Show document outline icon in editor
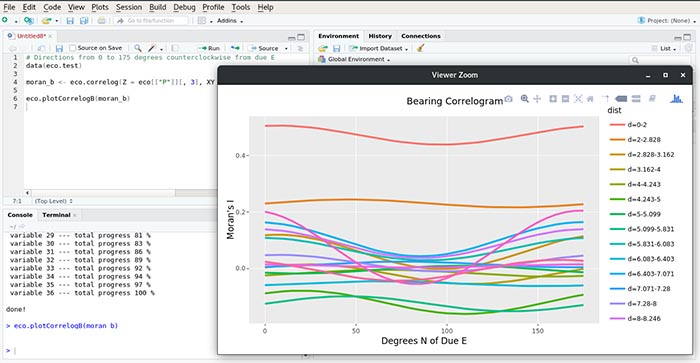The image size is (700, 363). pyautogui.click(x=300, y=48)
